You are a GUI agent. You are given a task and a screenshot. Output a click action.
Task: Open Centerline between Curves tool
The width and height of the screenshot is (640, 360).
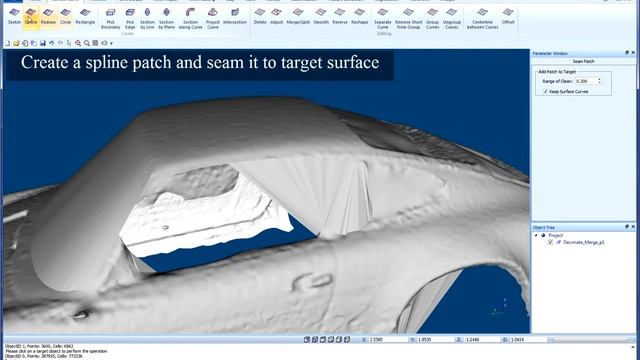click(482, 19)
